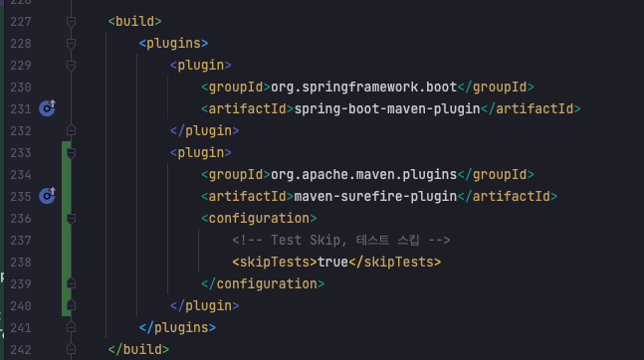The width and height of the screenshot is (644, 360).
Task: Click the fold end marker on line 241
Action: pos(71,327)
